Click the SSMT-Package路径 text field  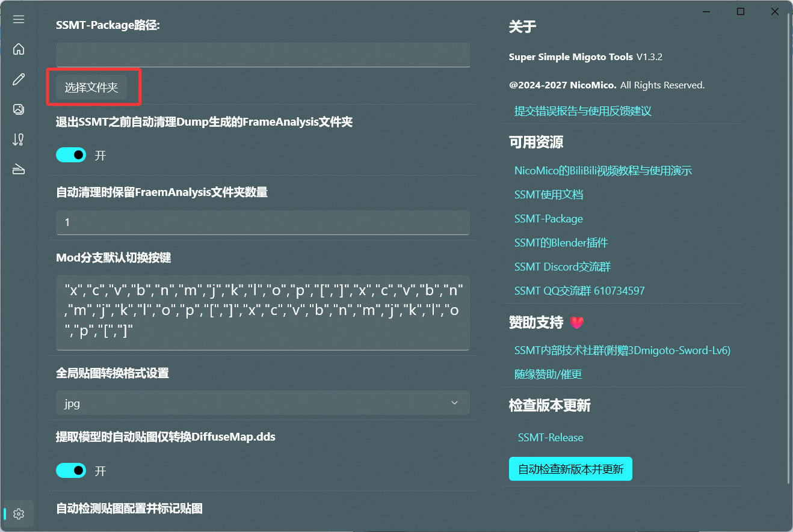262,55
